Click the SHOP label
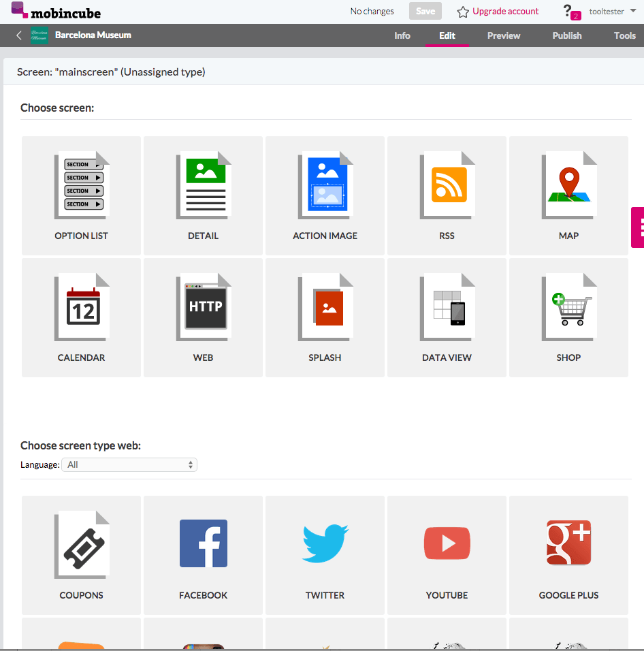Viewport: 644px width, 651px height. [568, 358]
